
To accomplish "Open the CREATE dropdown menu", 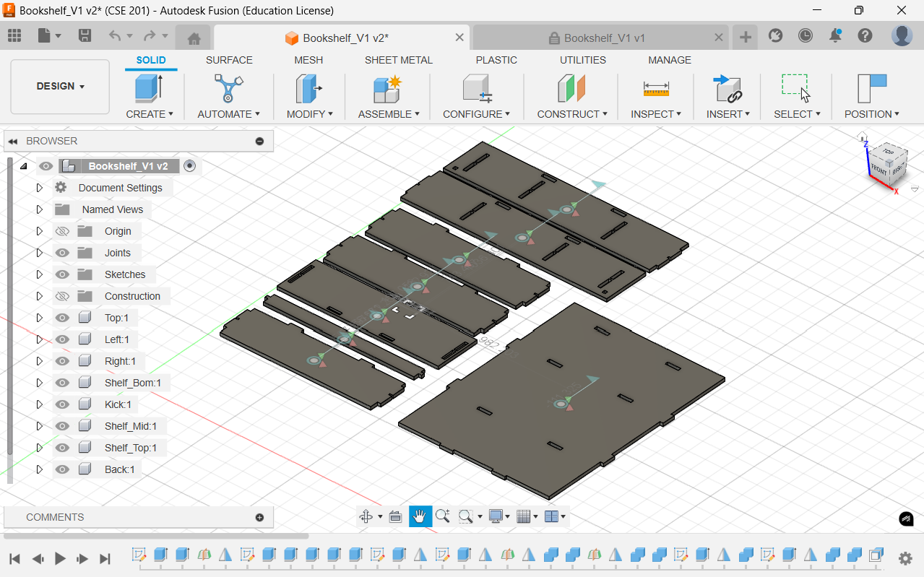I will click(150, 114).
